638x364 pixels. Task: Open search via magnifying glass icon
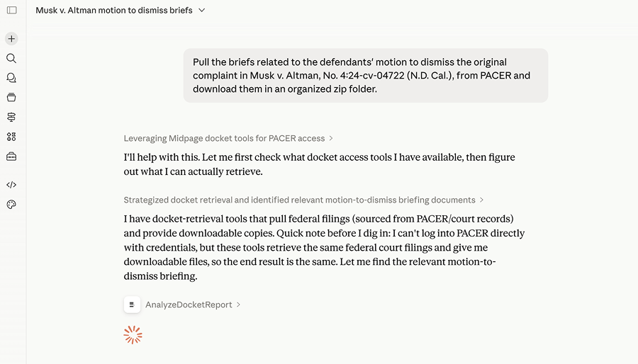[11, 59]
